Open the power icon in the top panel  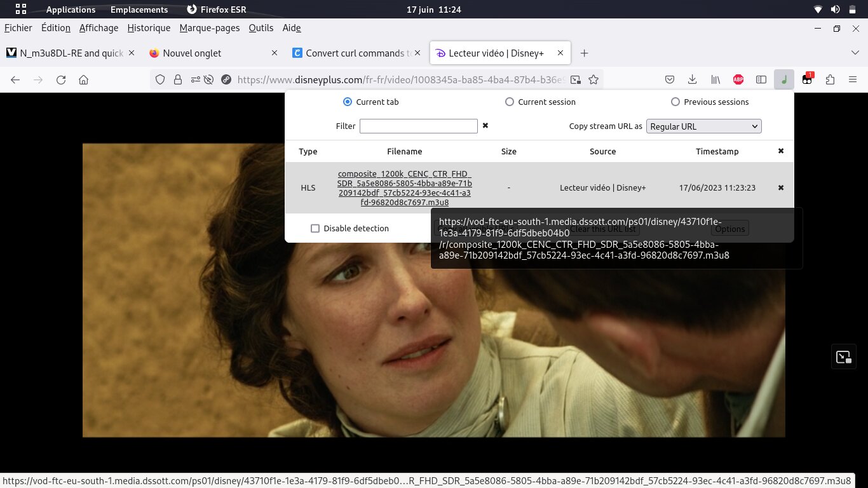[x=852, y=10]
